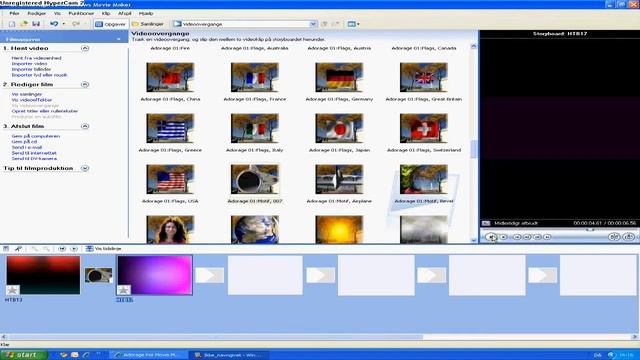The image size is (640, 360).
Task: Open the Rediger menu
Action: tap(37, 13)
